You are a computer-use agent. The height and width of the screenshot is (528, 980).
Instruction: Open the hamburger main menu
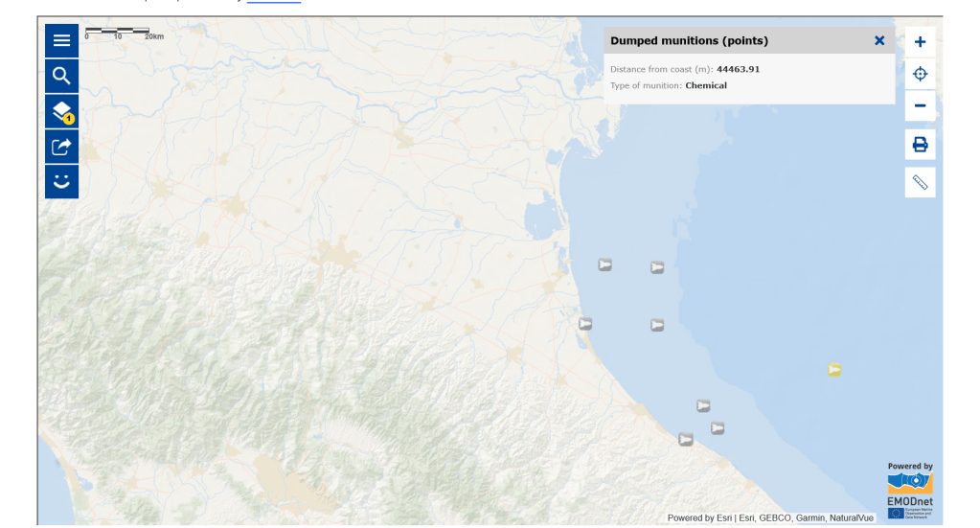point(61,40)
